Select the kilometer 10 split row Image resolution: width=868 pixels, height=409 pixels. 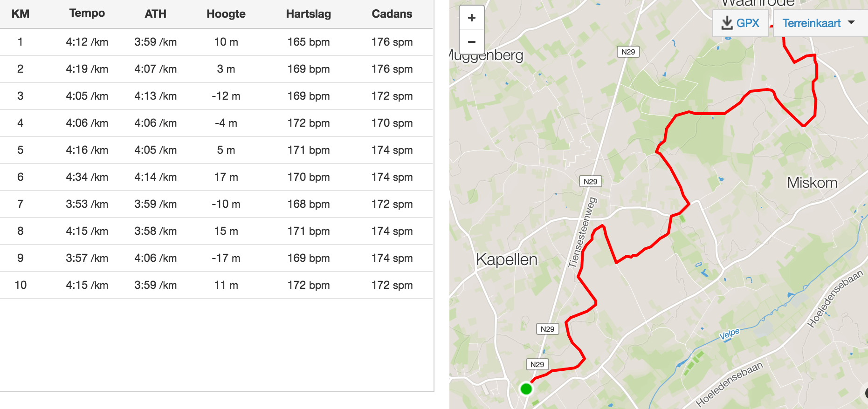(x=216, y=285)
